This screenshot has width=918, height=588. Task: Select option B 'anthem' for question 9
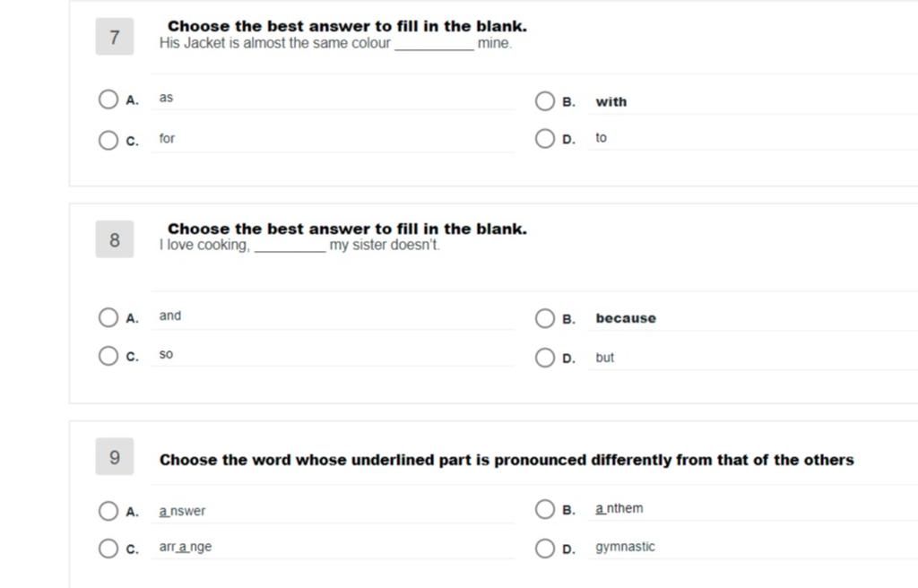click(x=544, y=509)
